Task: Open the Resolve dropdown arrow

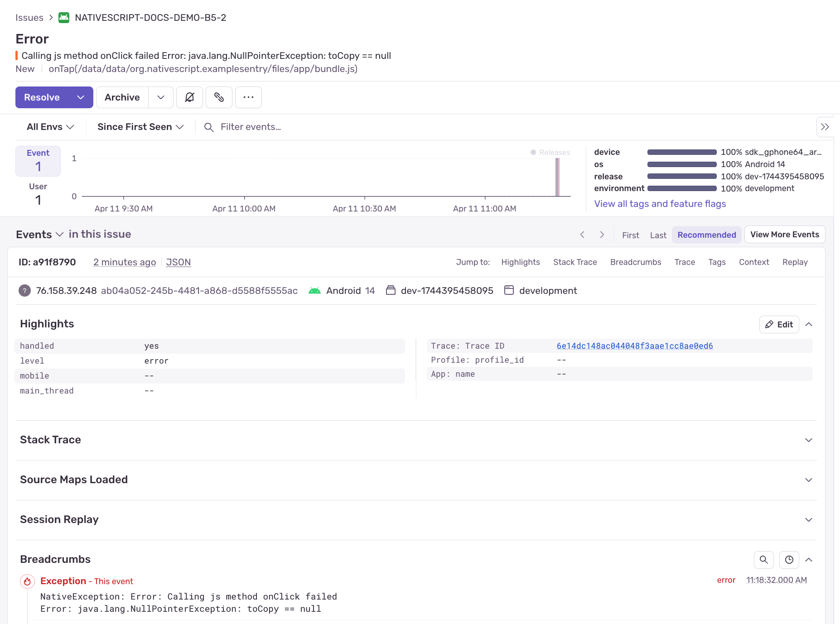Action: tap(81, 97)
